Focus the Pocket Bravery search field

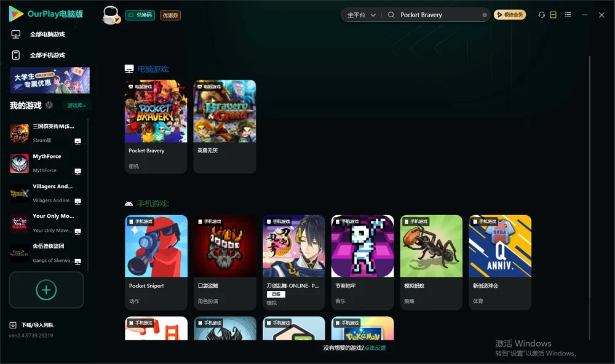tap(439, 15)
